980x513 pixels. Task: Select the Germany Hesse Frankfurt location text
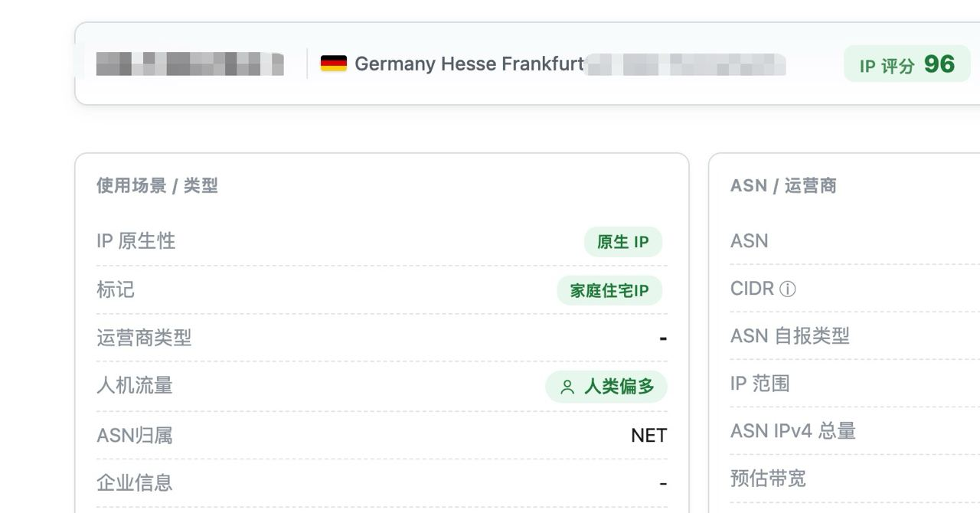pyautogui.click(x=469, y=64)
